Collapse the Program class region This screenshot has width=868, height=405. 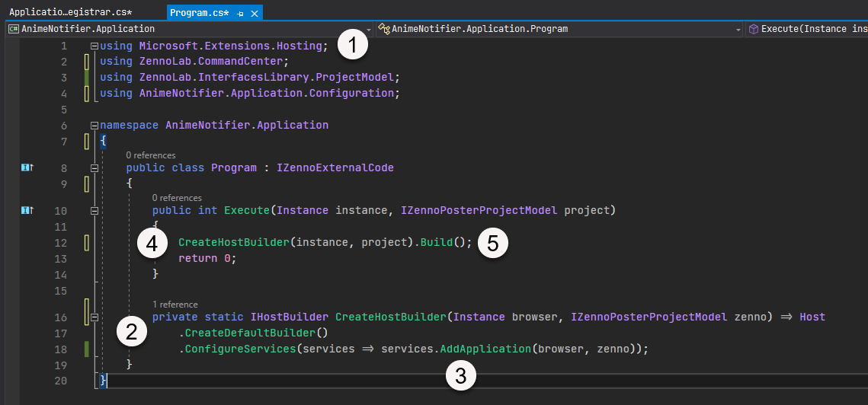(94, 167)
